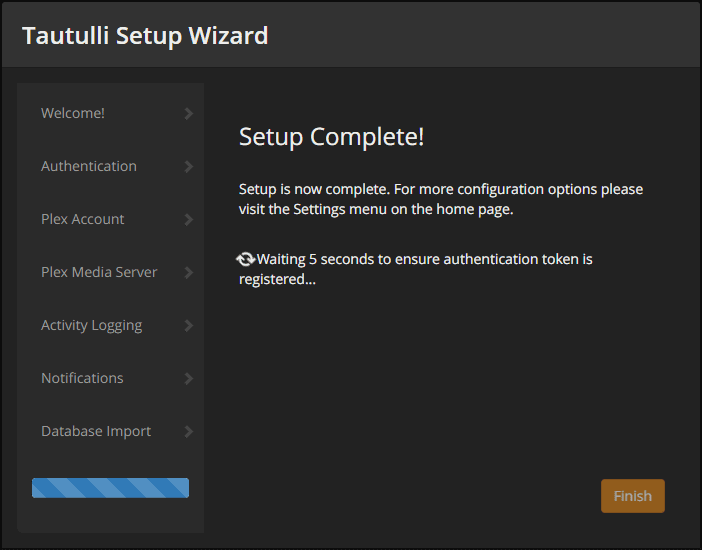This screenshot has width=702, height=550.
Task: Click the chevron beside Activity Logging
Action: click(x=189, y=326)
